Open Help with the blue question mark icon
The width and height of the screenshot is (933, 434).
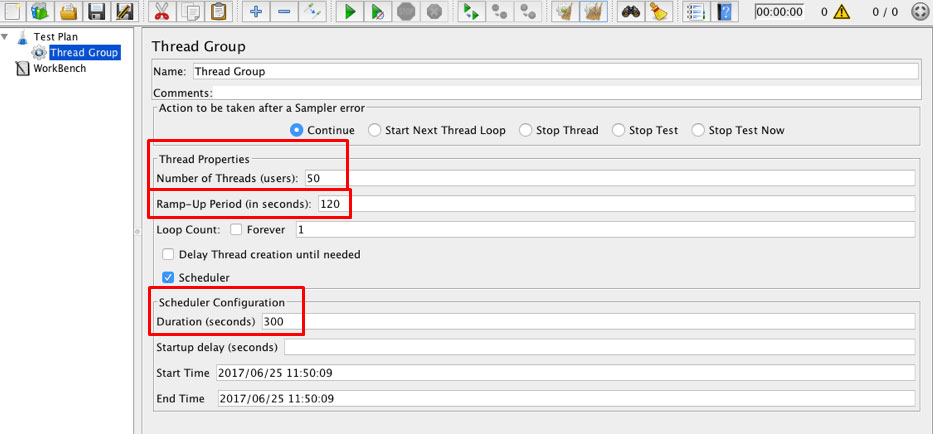[x=724, y=11]
